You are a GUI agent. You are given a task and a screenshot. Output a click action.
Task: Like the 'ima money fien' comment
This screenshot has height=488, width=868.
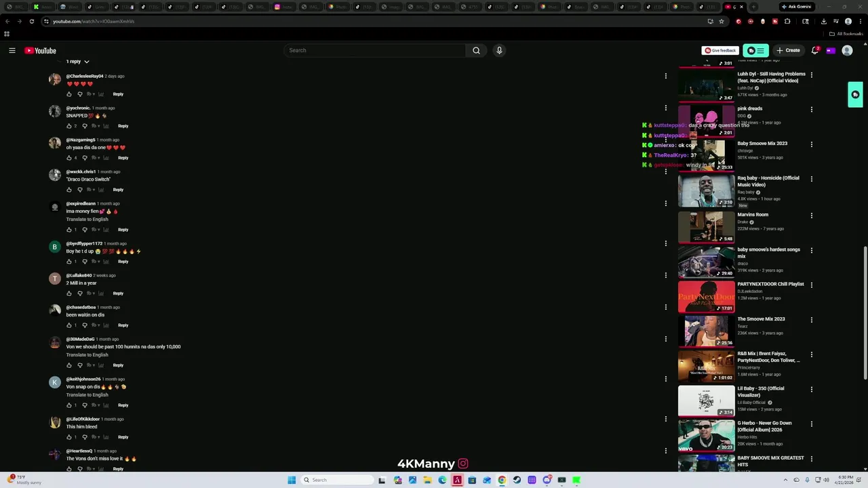[69, 230]
